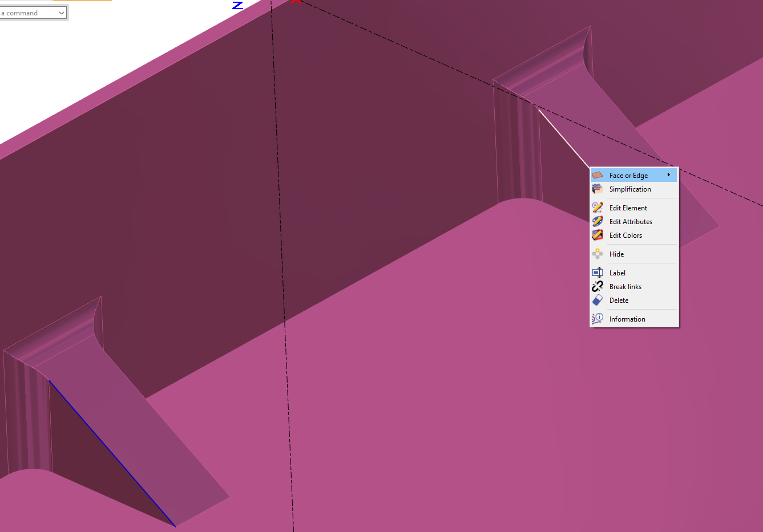Choose Information from the context menu

pos(627,319)
